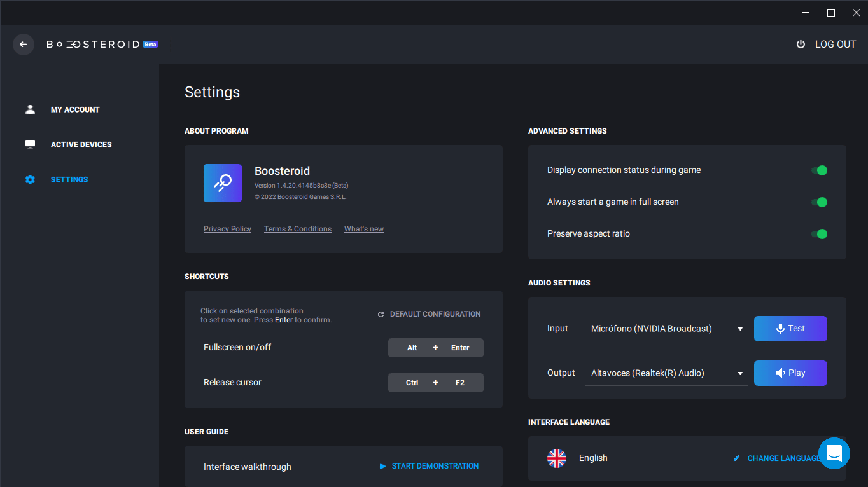Go to Active Devices in sidebar
The height and width of the screenshot is (487, 868).
click(81, 144)
